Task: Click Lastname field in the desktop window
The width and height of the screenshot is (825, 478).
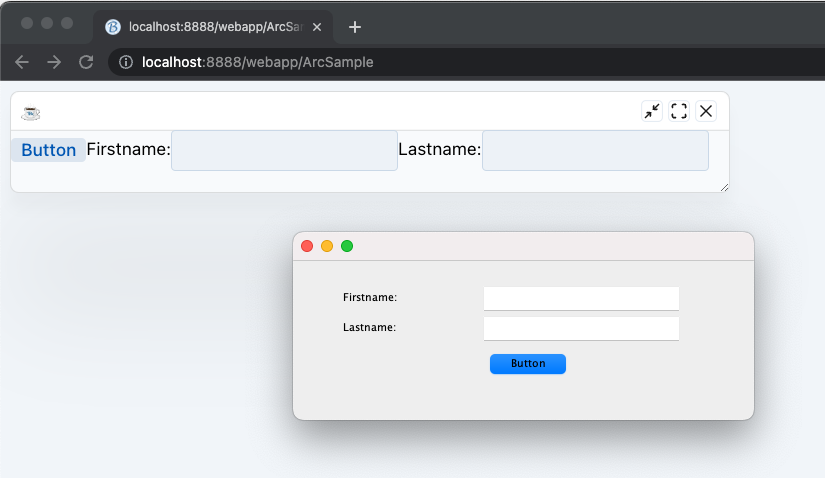Action: pyautogui.click(x=581, y=328)
